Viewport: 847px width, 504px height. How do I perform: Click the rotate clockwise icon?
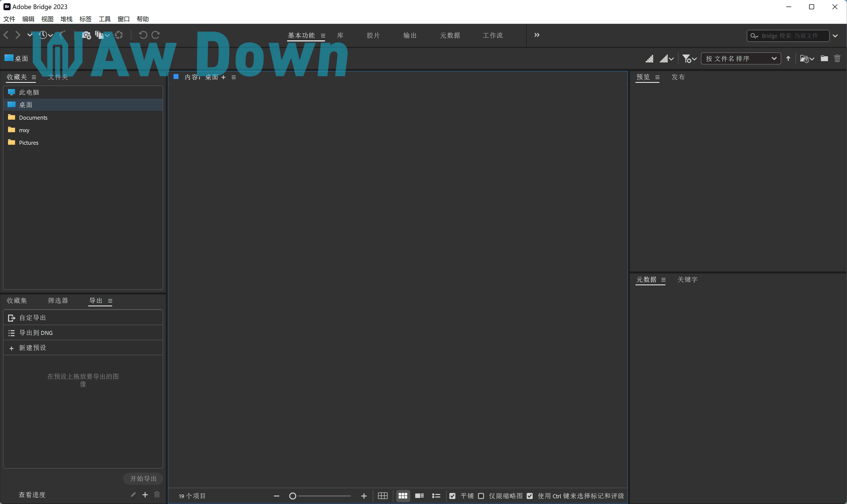pos(156,35)
